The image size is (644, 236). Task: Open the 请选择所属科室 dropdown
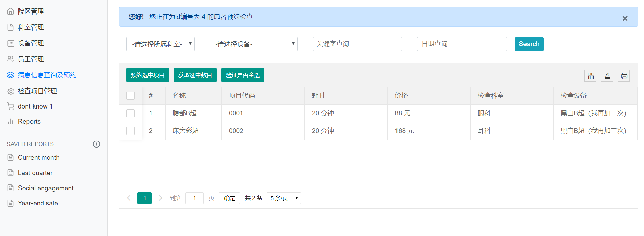(160, 44)
